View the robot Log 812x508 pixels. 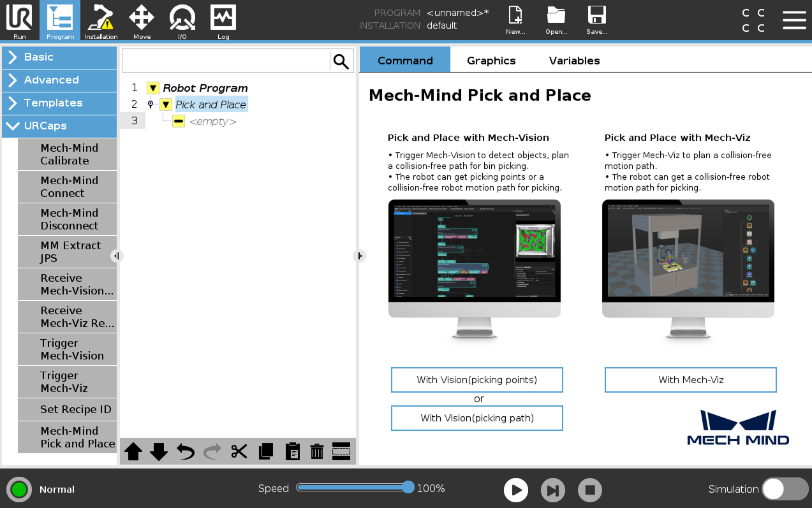[x=223, y=21]
